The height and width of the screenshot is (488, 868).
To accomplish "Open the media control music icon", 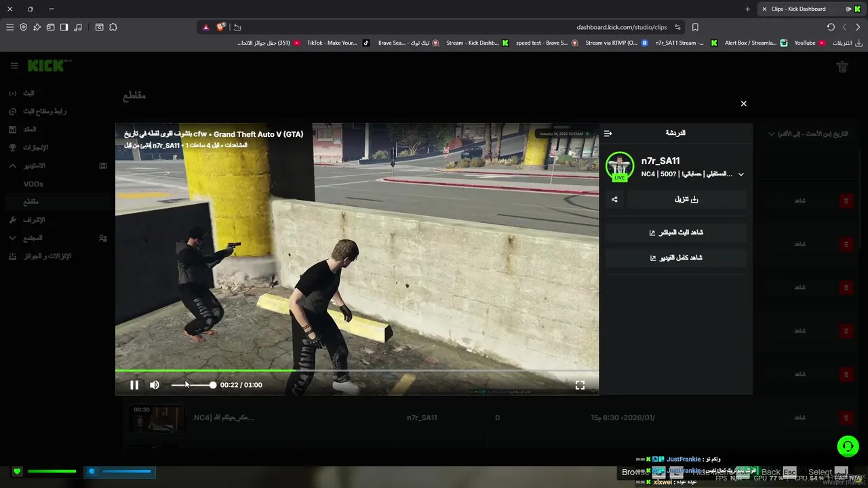I will tap(78, 27).
